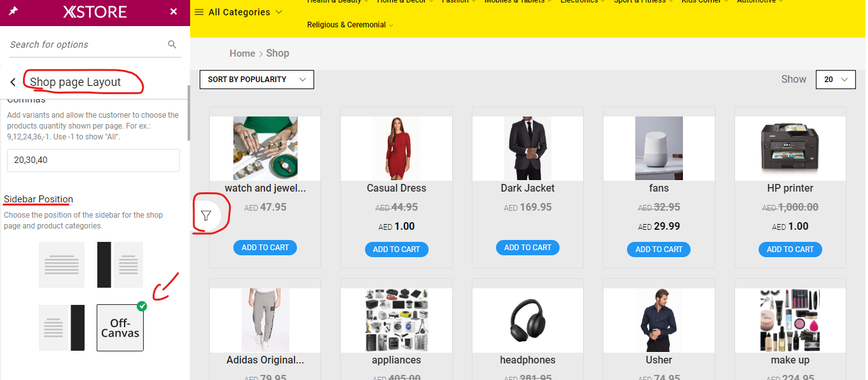Click the Shop breadcrumb
Viewport: 868px width, 380px height.
278,53
